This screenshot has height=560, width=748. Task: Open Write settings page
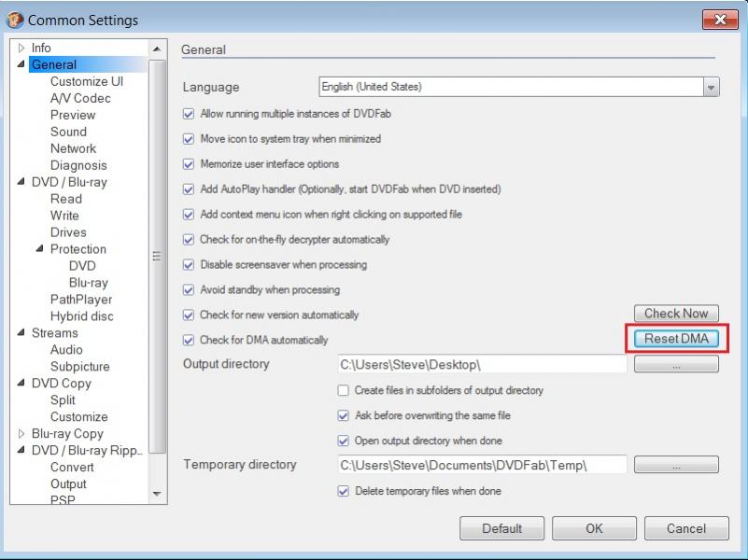pos(64,216)
